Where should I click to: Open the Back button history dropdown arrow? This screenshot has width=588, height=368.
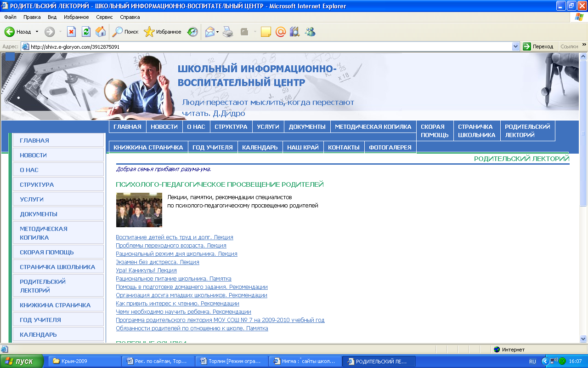[37, 32]
